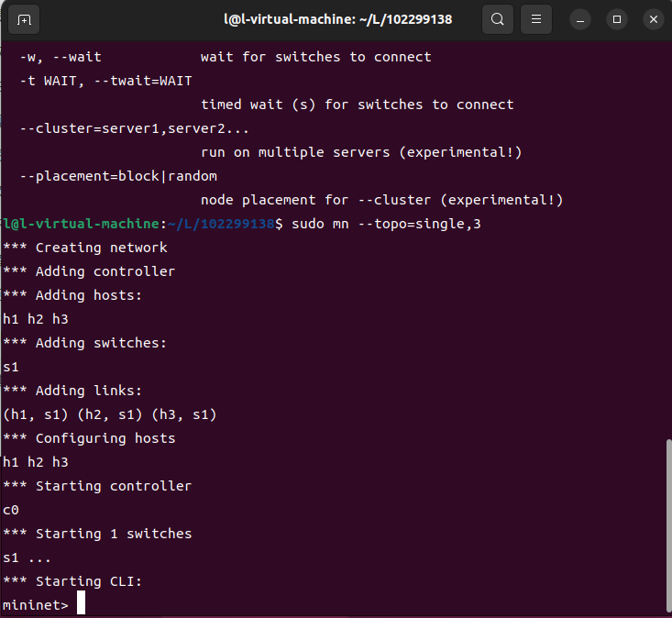Maximize the terminal window
The image size is (672, 618).
coord(617,20)
